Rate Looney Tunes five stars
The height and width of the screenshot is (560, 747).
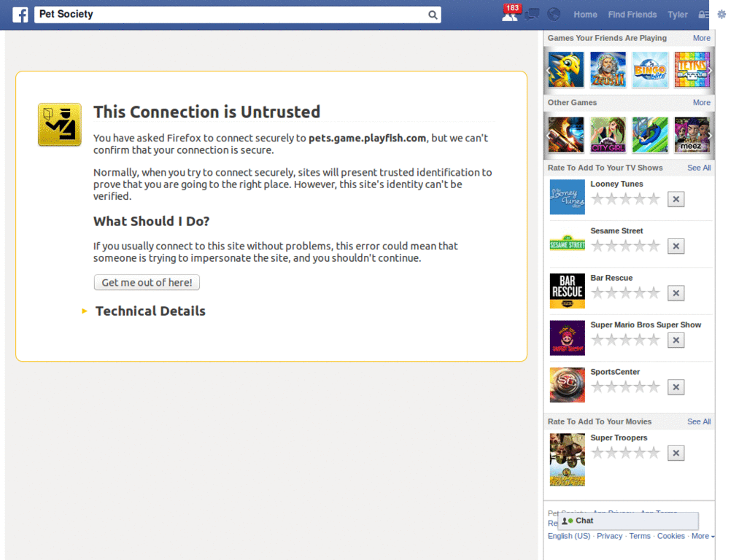point(654,199)
